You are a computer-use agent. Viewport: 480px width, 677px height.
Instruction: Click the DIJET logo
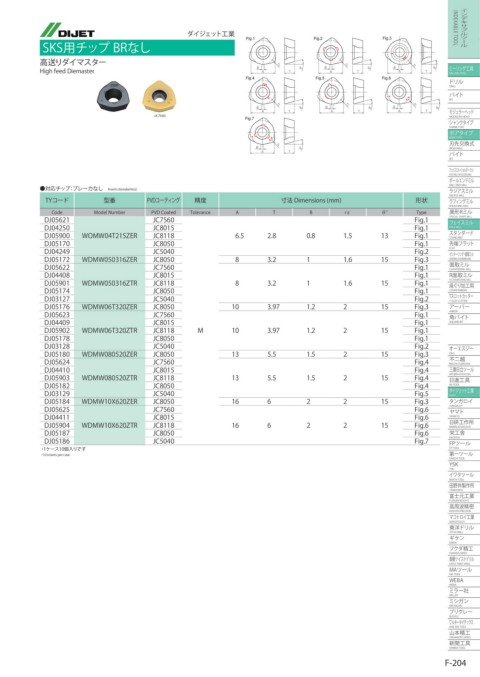[x=67, y=30]
